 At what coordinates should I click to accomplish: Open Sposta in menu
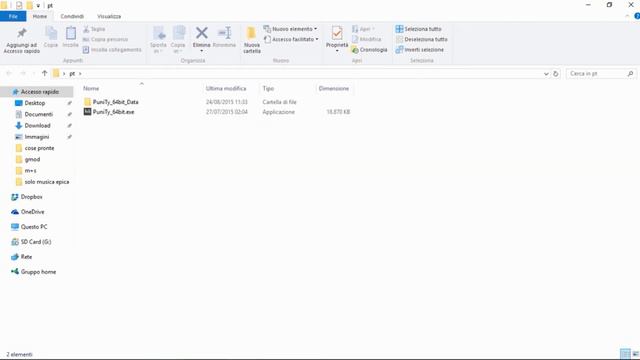point(158,40)
